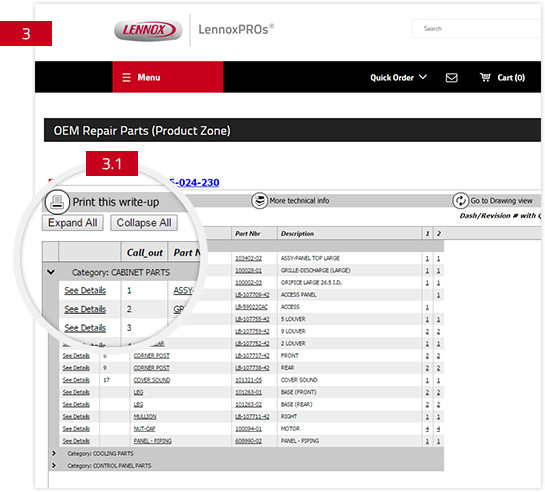This screenshot has height=492, width=545.
Task: Click the Lennox logo
Action: [x=148, y=30]
